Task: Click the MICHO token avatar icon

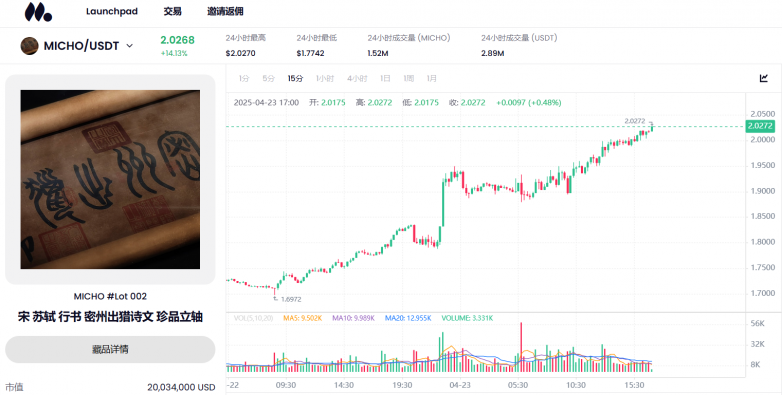Action: 29,46
